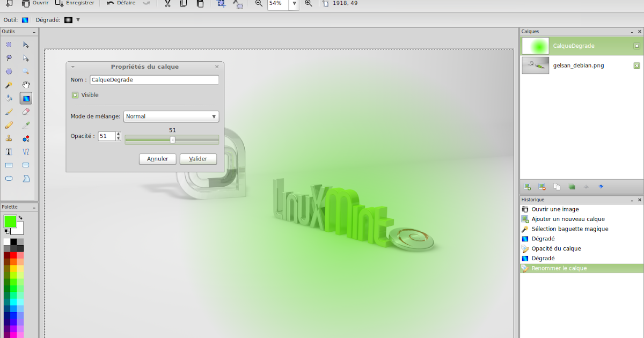Open the Zoom tool in Outils

tap(26, 70)
